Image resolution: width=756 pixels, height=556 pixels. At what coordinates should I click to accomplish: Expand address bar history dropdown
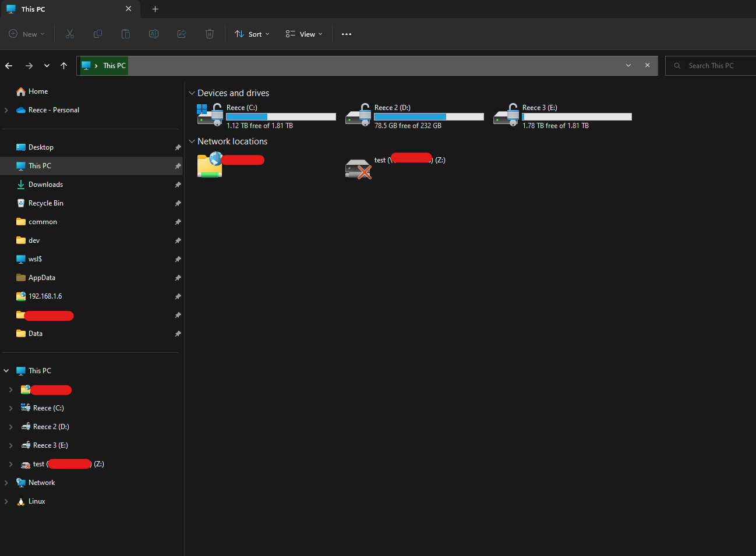[628, 65]
